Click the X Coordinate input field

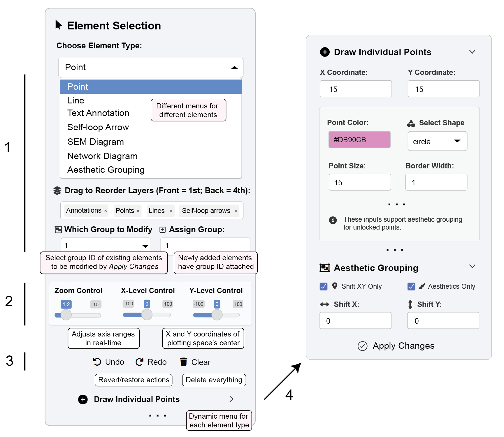click(x=356, y=89)
